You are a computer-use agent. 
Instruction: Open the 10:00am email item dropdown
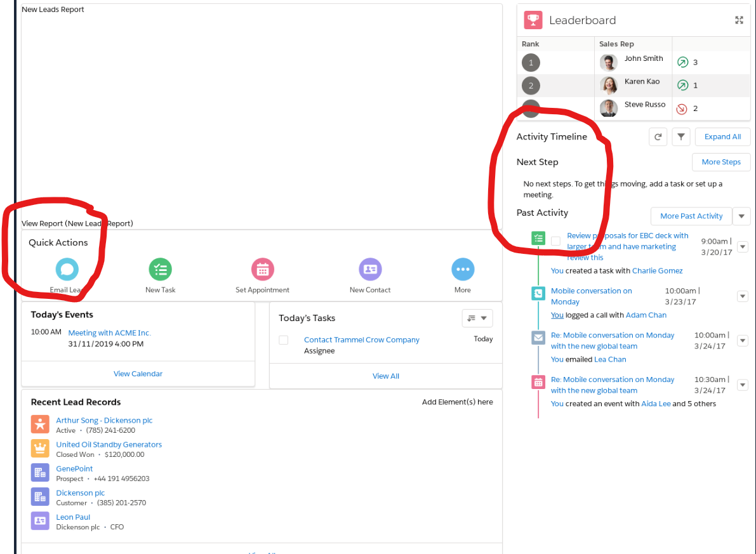[743, 340]
